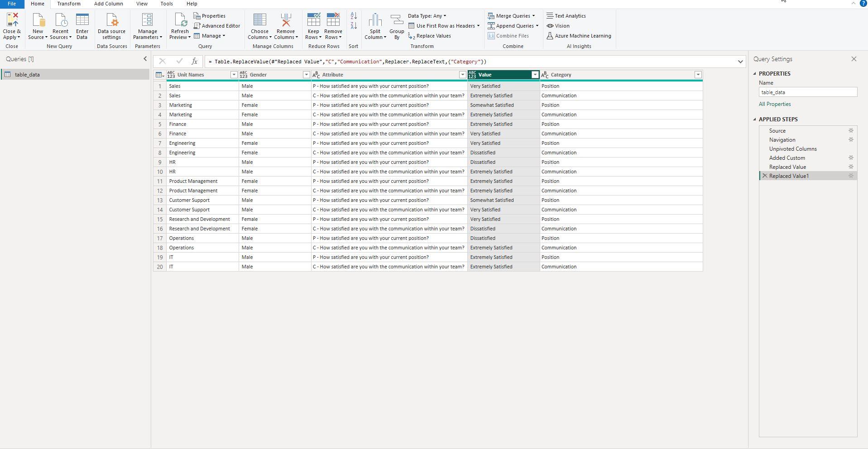Click the All Properties link
Screen dimensions: 868x449
[x=775, y=104]
